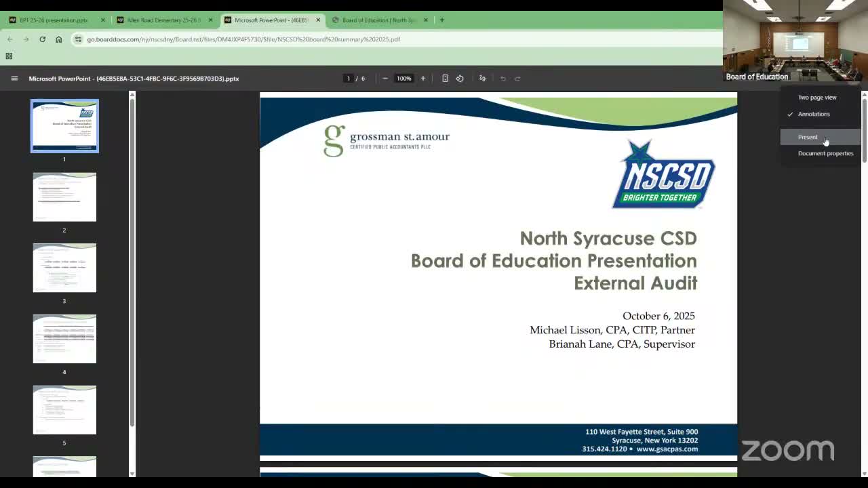The height and width of the screenshot is (488, 868).
Task: Click the zoom out minus button
Action: (x=385, y=79)
